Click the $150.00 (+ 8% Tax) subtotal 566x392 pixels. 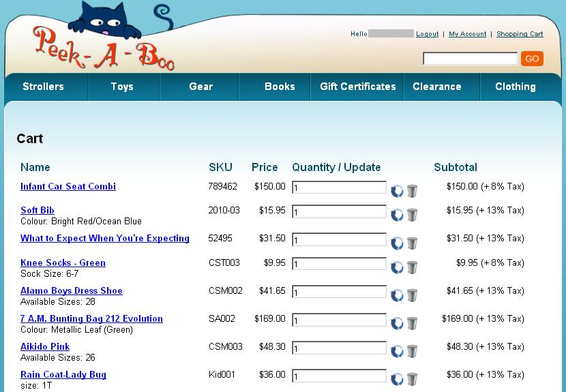point(486,187)
